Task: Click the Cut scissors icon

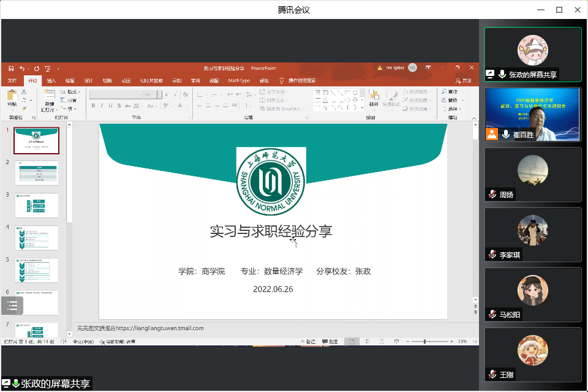Action: (x=24, y=92)
